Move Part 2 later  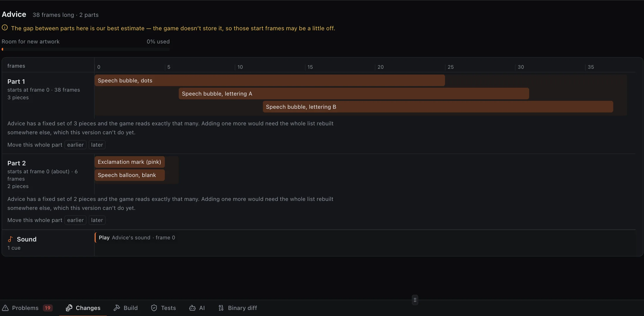tap(97, 220)
